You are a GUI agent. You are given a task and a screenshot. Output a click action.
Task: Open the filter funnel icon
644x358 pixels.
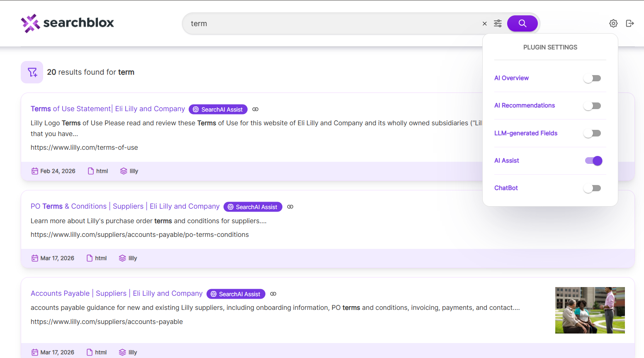32,72
